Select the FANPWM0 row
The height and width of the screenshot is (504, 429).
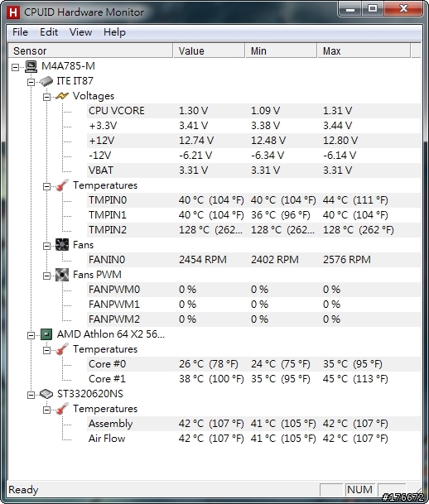coord(253,290)
